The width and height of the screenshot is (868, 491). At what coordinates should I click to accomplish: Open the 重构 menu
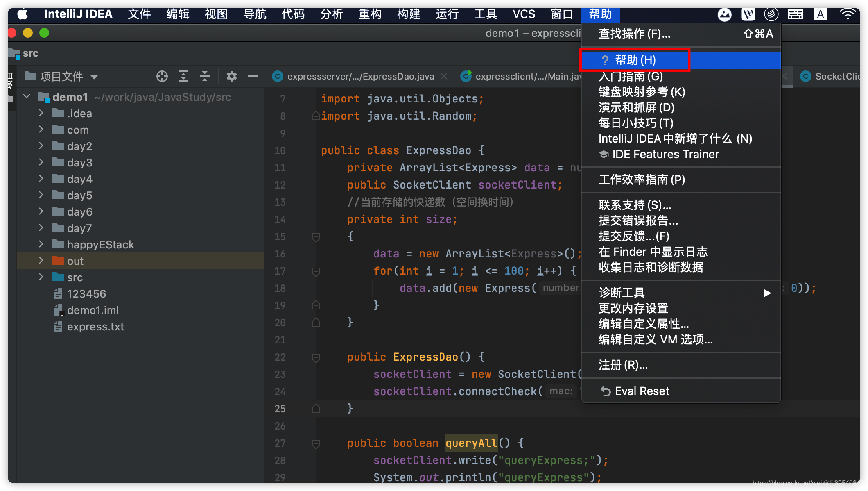(x=370, y=14)
